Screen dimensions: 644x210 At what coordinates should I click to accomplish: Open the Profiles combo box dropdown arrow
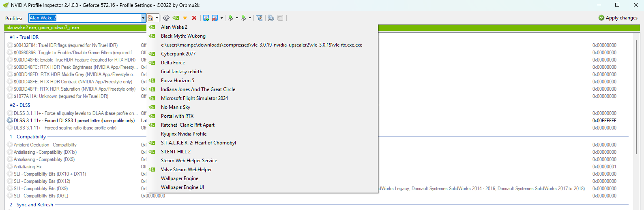pos(143,18)
